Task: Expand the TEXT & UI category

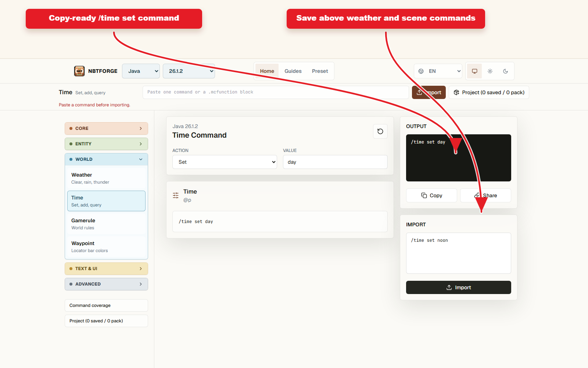Action: click(x=106, y=269)
